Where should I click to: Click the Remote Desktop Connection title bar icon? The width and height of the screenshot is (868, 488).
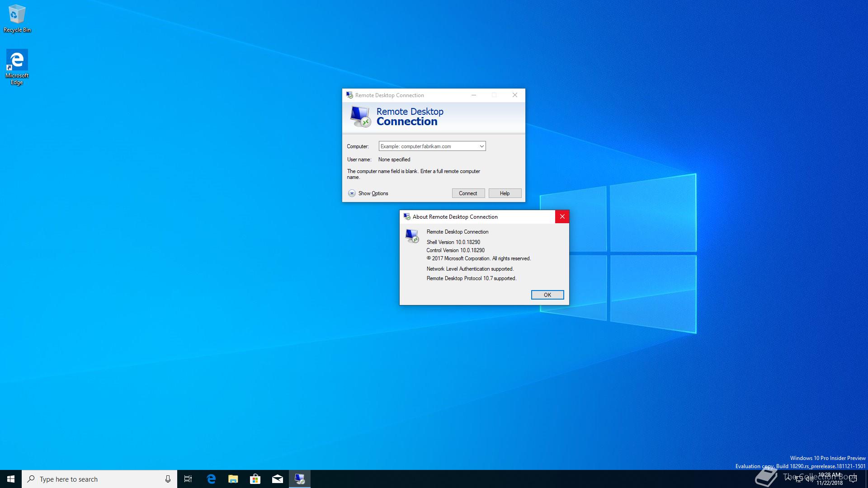click(349, 95)
